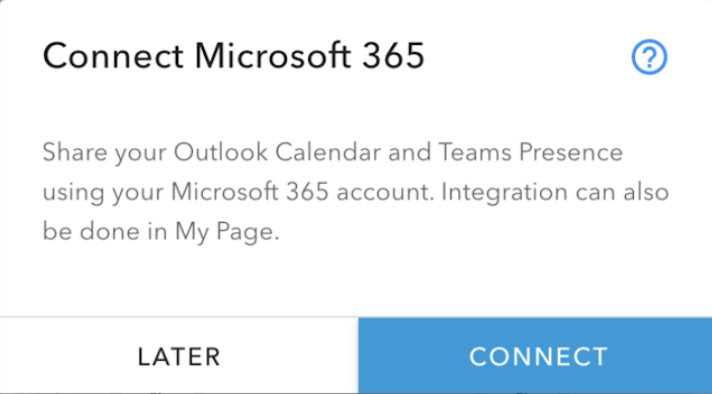Click the My Page text in description

coord(225,232)
